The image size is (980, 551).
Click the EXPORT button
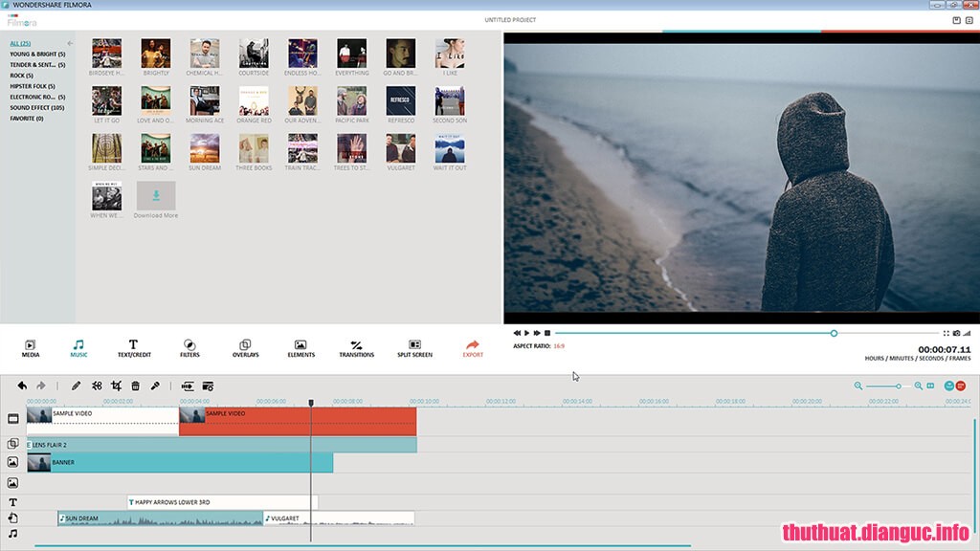tap(471, 346)
